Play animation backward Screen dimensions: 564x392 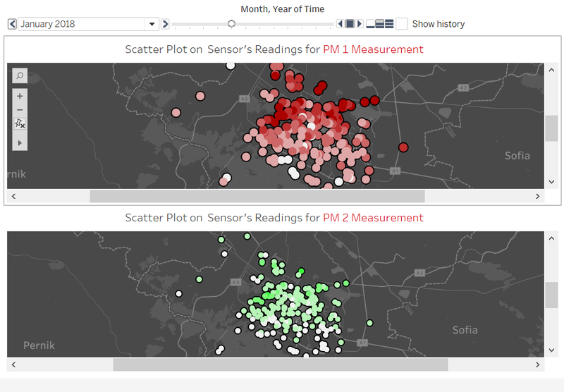[341, 24]
